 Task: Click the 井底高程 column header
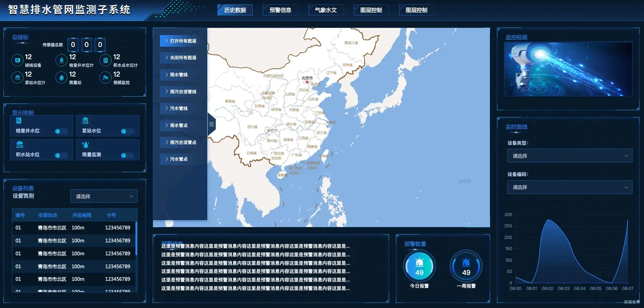(82, 215)
